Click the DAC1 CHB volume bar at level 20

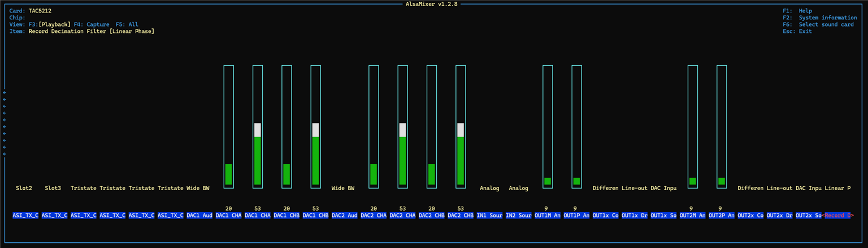287,126
